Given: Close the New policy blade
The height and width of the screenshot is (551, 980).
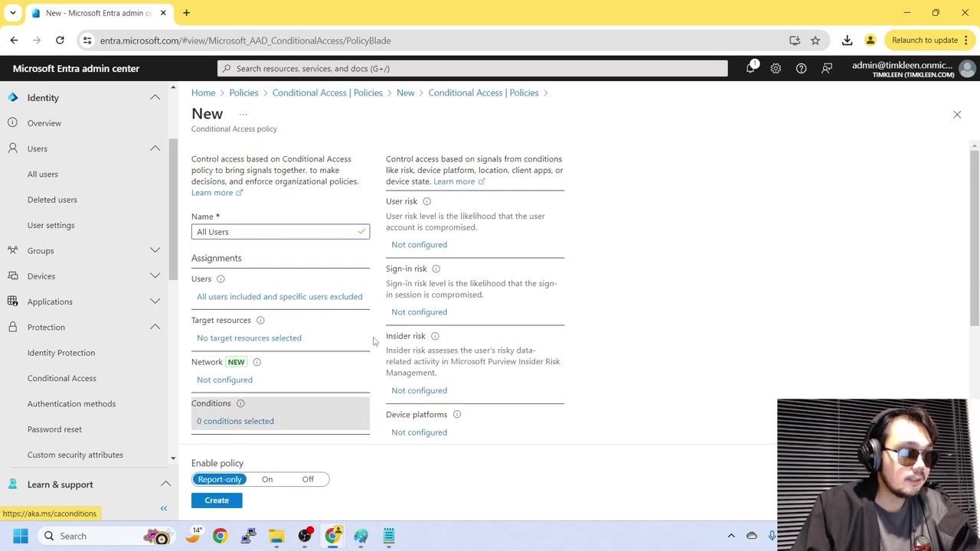Looking at the screenshot, I should (x=957, y=114).
